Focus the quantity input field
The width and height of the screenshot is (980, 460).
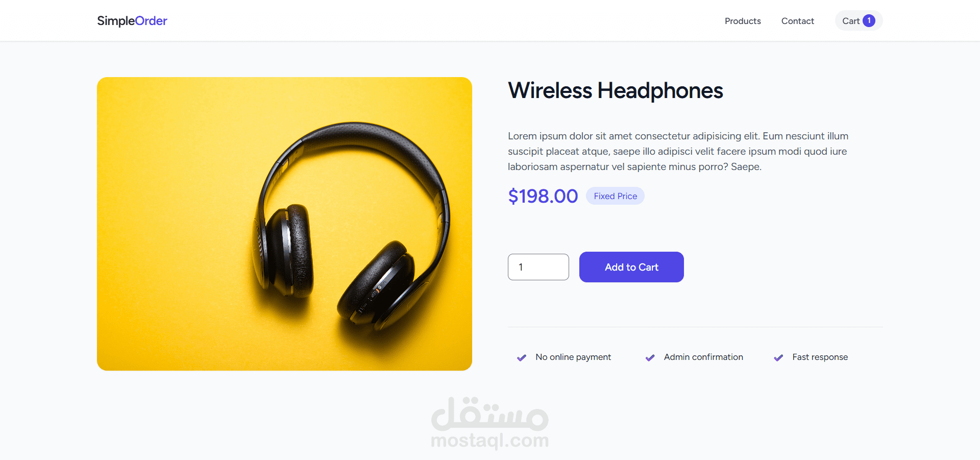(x=538, y=267)
